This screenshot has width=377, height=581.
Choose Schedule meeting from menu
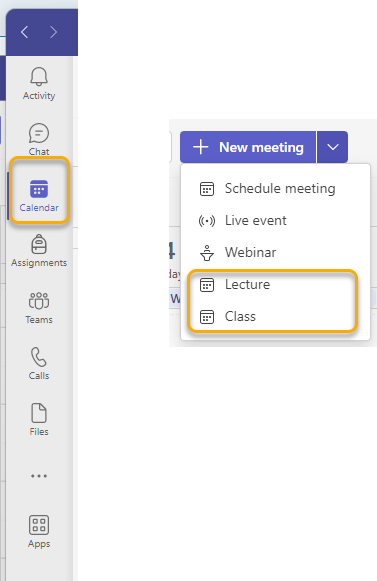click(x=275, y=189)
